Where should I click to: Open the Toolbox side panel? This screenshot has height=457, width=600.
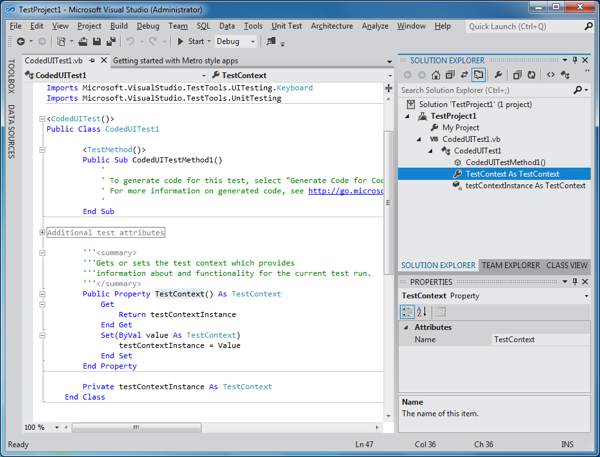tap(11, 76)
